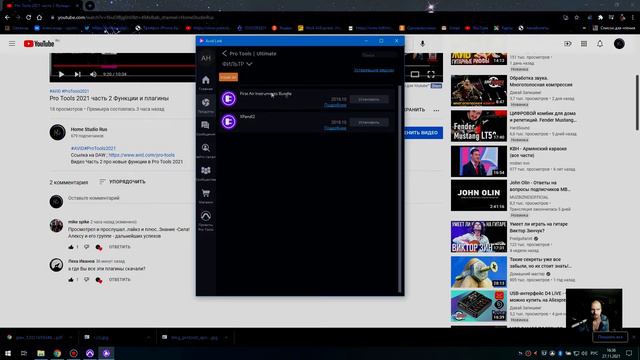
Task: Play the YouTube video
Action: 61,74
